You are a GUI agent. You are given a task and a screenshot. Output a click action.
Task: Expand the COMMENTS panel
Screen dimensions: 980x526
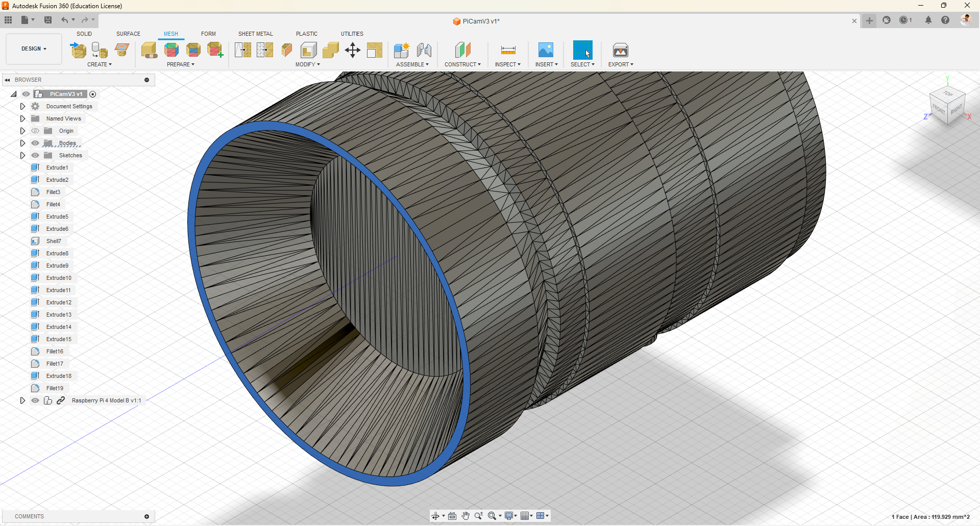pos(146,516)
